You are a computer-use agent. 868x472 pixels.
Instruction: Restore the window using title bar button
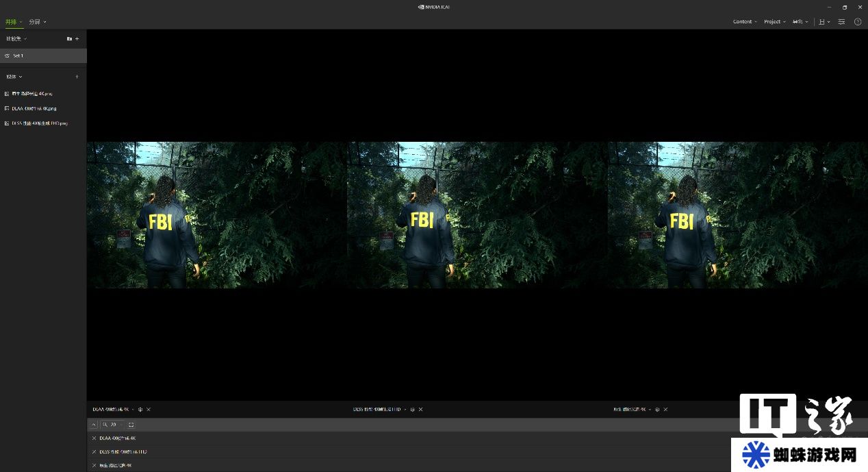[845, 7]
